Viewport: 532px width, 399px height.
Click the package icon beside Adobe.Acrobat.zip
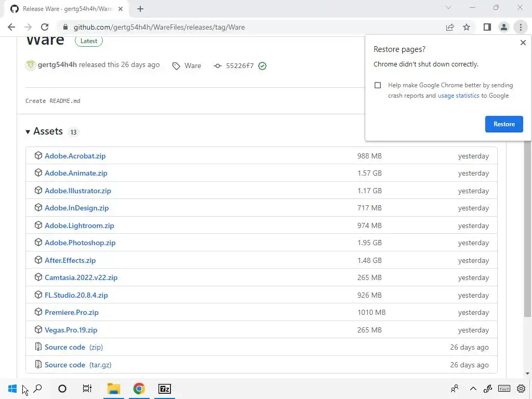click(x=38, y=155)
